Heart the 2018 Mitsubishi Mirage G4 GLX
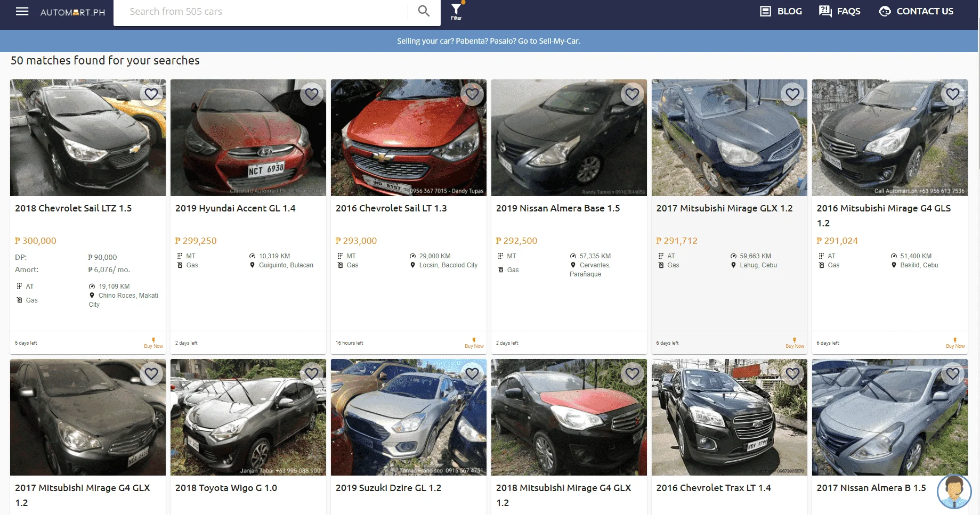The width and height of the screenshot is (980, 515). (633, 374)
